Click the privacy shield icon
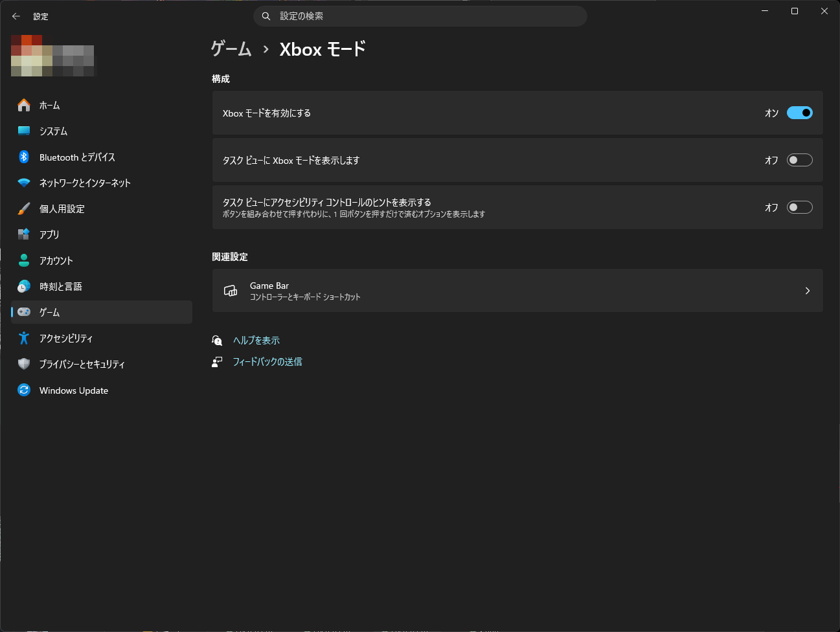The width and height of the screenshot is (840, 632). pyautogui.click(x=24, y=364)
